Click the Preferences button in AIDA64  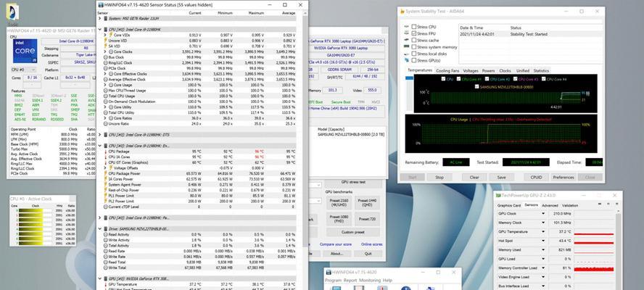point(563,178)
